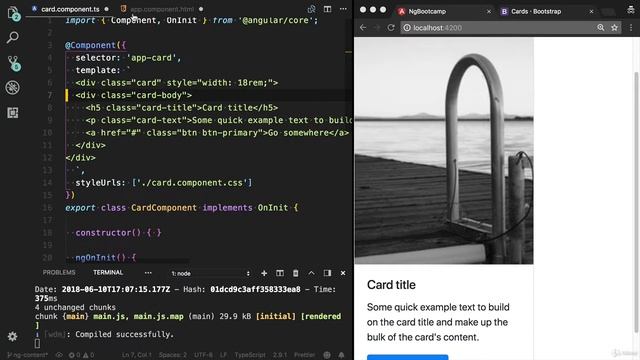Create a new terminal with plus icon
Image resolution: width=640 pixels, height=360 pixels.
[x=264, y=273]
